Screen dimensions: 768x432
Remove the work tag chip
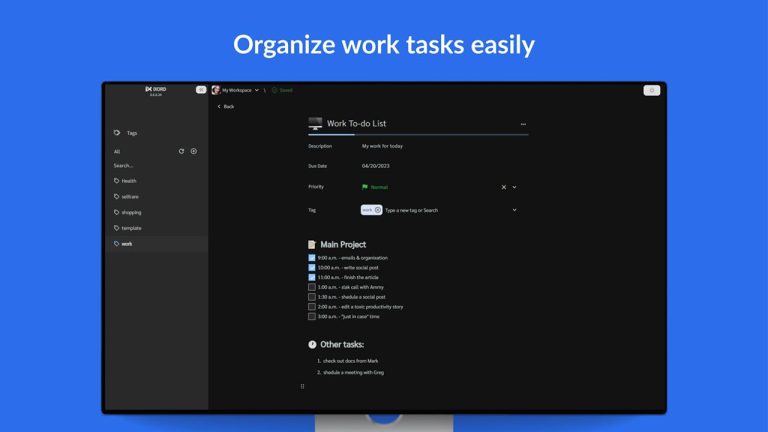(378, 210)
